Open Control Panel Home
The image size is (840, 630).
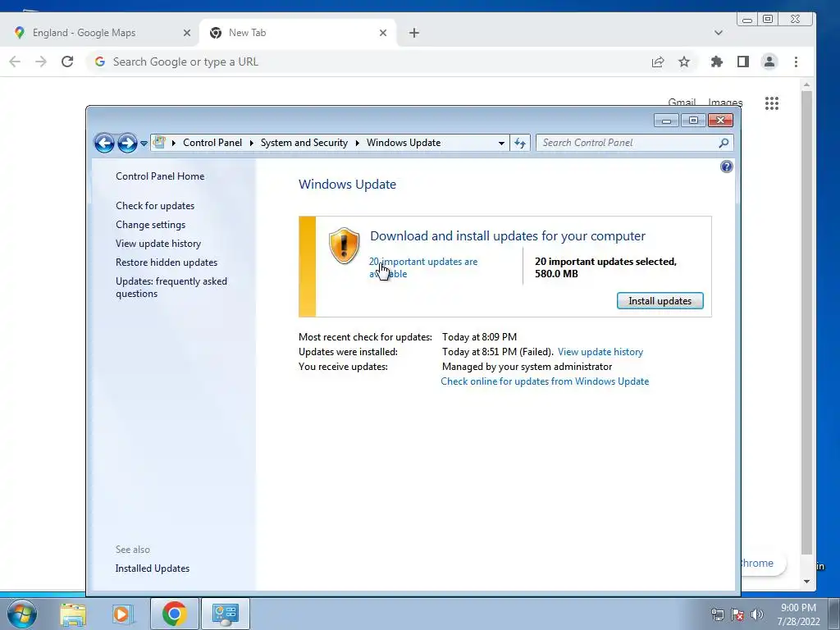(160, 176)
